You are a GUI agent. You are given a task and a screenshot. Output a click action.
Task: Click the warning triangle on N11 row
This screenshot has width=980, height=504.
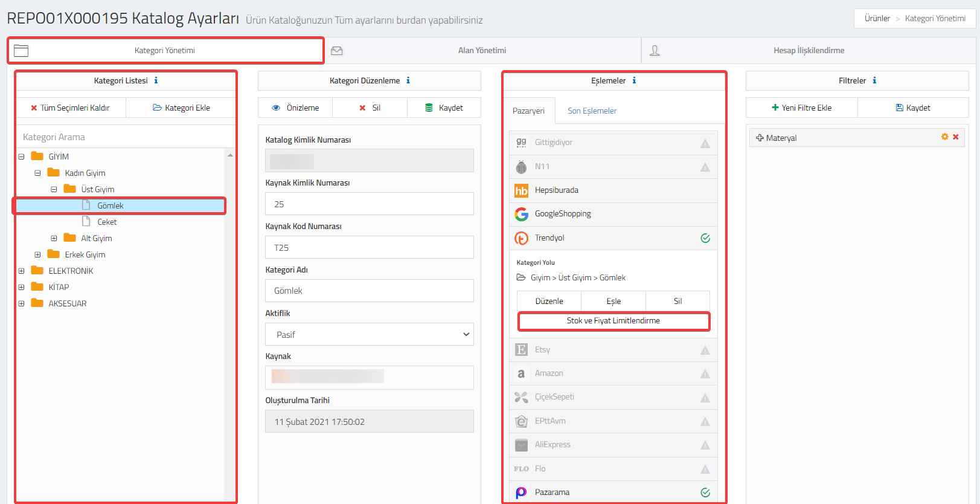(705, 167)
